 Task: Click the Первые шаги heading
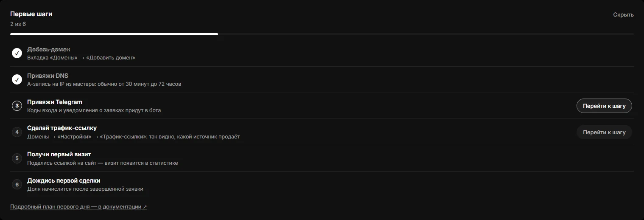click(x=31, y=14)
